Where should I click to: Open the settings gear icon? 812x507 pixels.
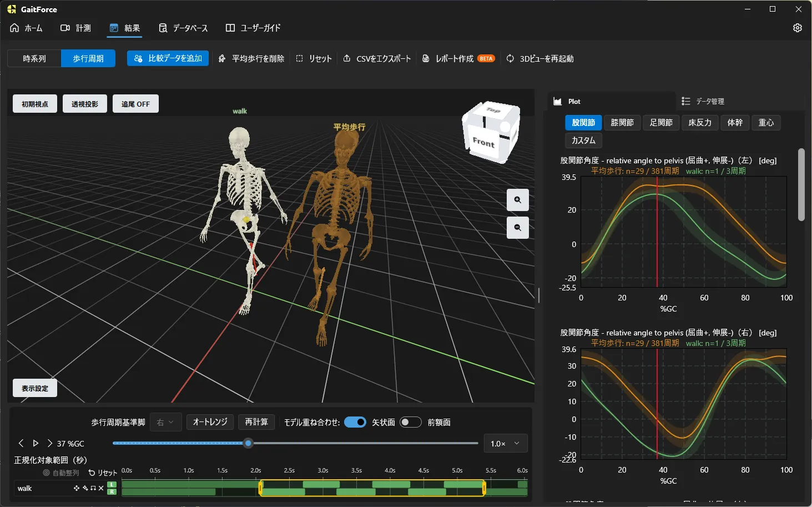pyautogui.click(x=798, y=28)
